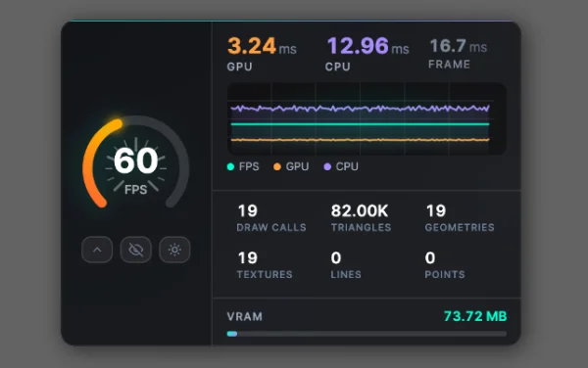Click the performance line graph
This screenshot has width=588, height=368.
point(367,118)
